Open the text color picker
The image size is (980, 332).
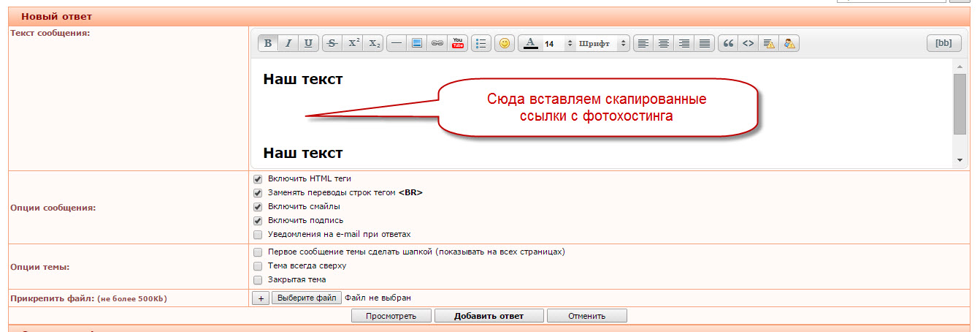[x=531, y=44]
